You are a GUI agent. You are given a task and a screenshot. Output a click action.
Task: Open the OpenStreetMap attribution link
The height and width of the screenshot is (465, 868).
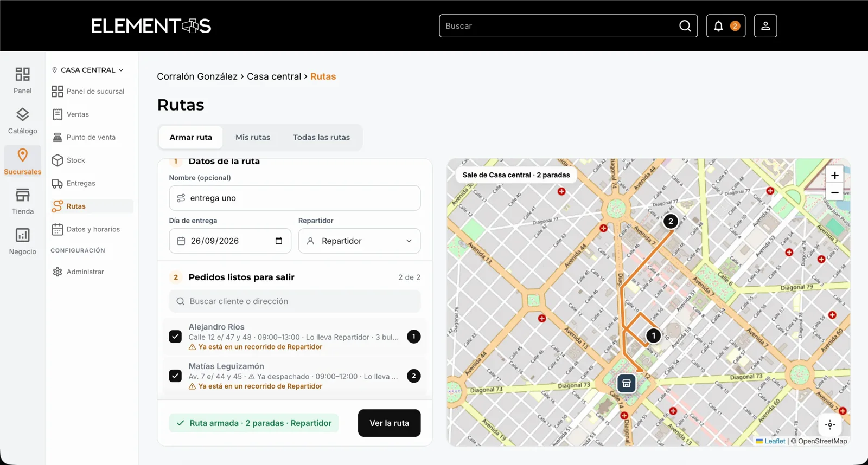(x=822, y=441)
